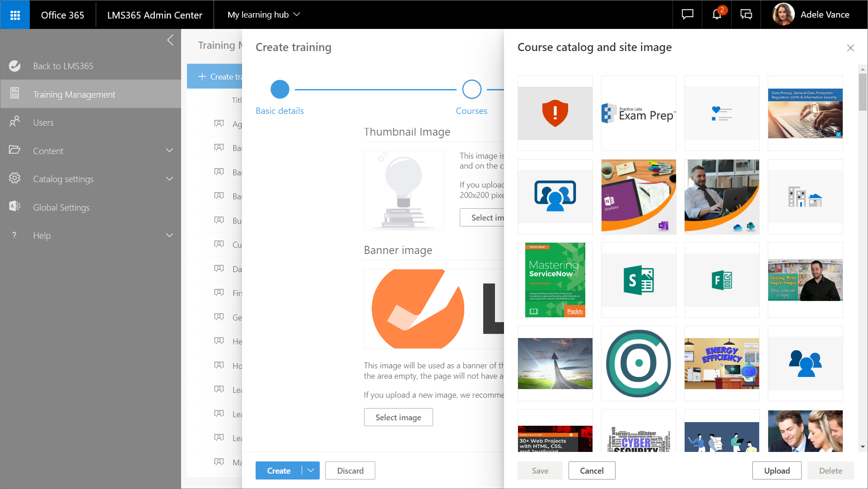Collapse the left navigation sidebar arrow
This screenshot has height=489, width=868.
[x=170, y=40]
